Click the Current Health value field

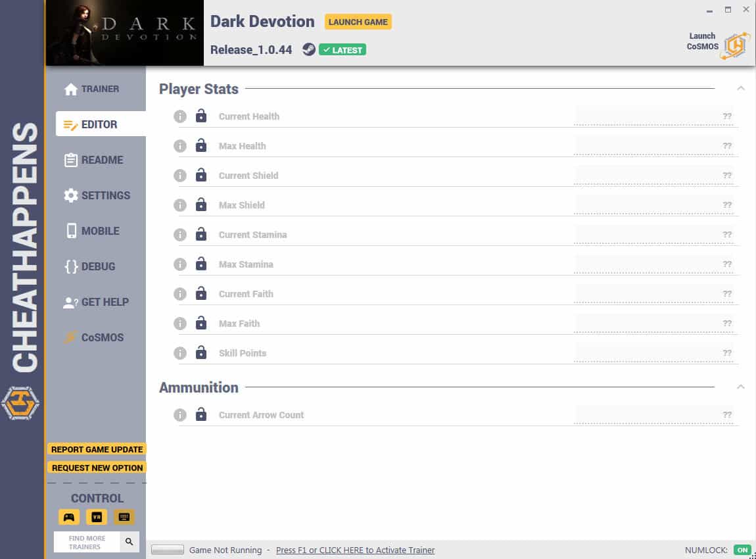click(653, 116)
